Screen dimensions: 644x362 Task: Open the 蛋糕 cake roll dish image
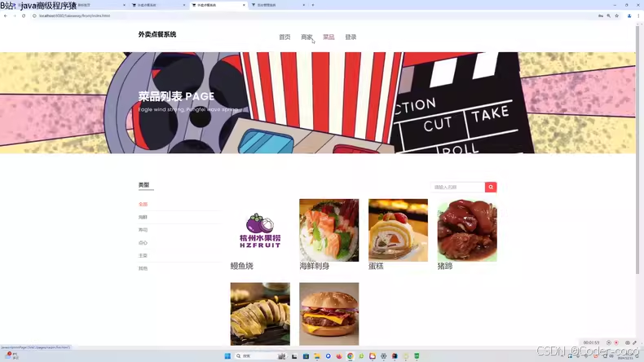[x=398, y=230]
